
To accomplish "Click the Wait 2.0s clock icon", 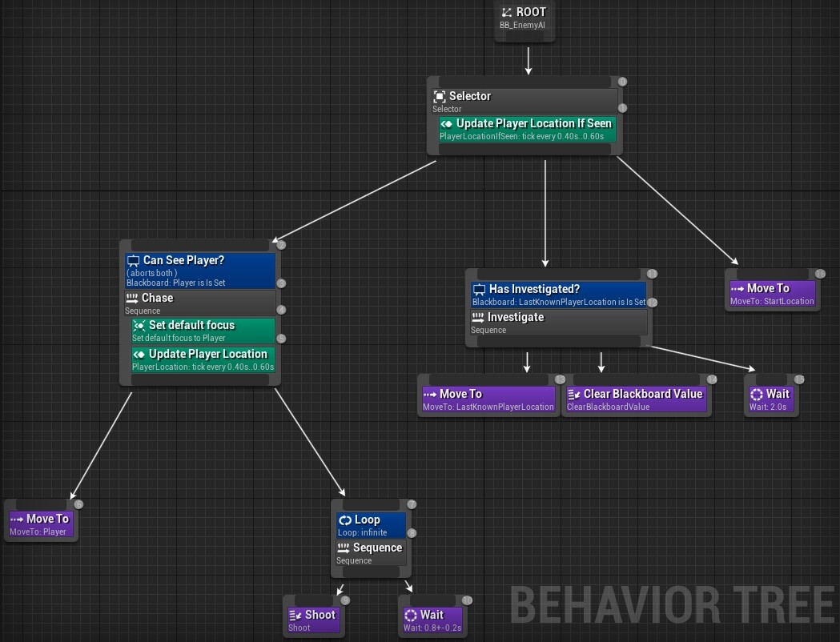I will click(x=756, y=394).
